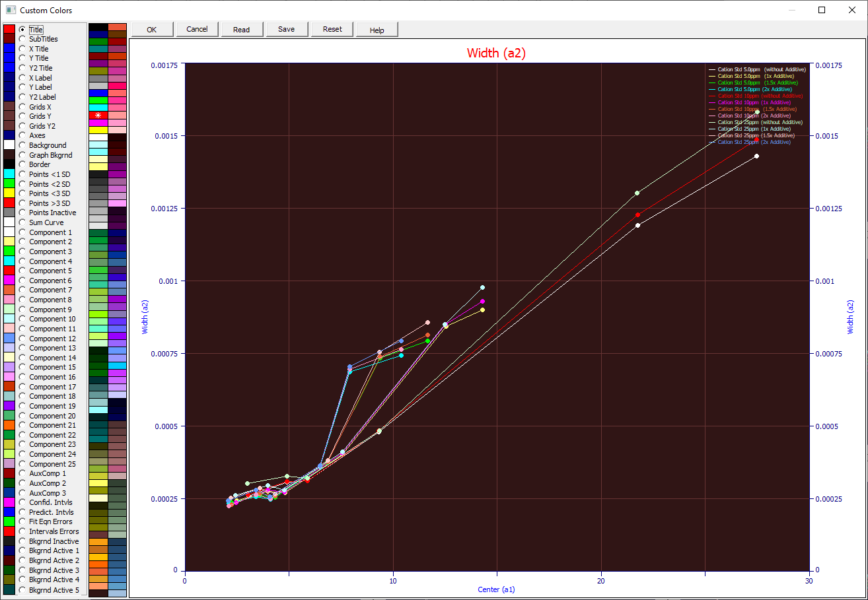Click the color swatch beside Component 4
The width and height of the screenshot is (868, 600).
pos(9,261)
